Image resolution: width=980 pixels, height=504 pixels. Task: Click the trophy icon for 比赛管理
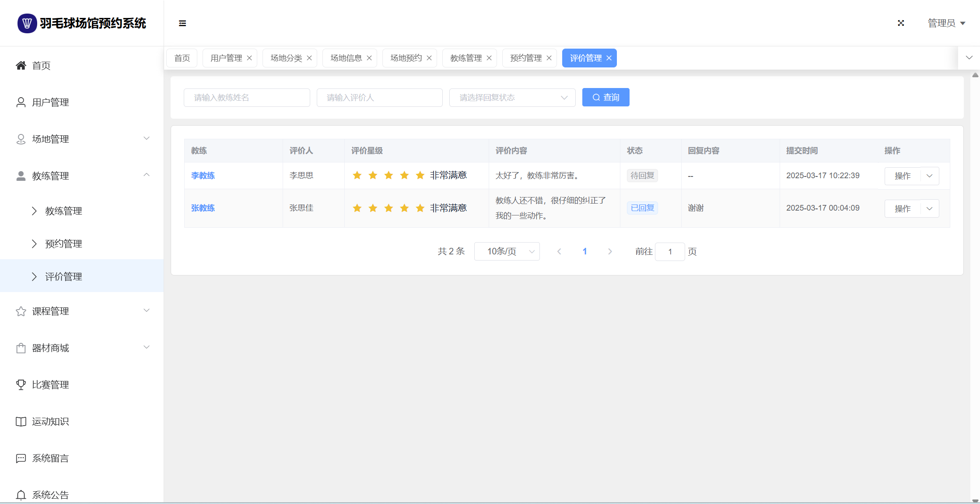(x=21, y=385)
